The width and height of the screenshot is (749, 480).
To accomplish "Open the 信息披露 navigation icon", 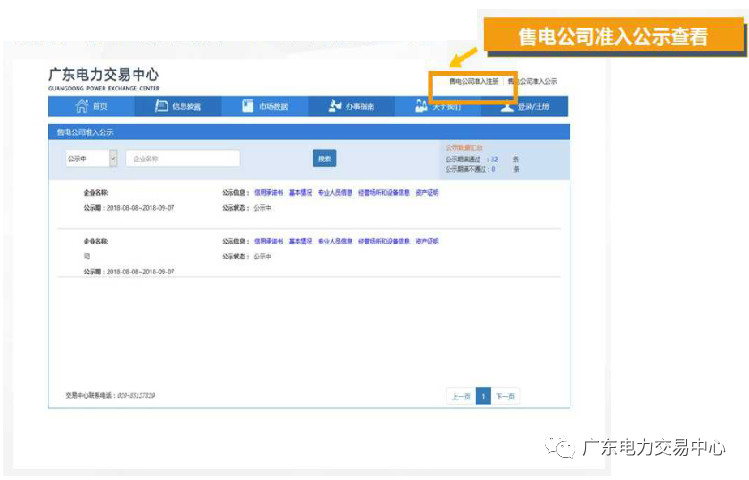I will (161, 107).
